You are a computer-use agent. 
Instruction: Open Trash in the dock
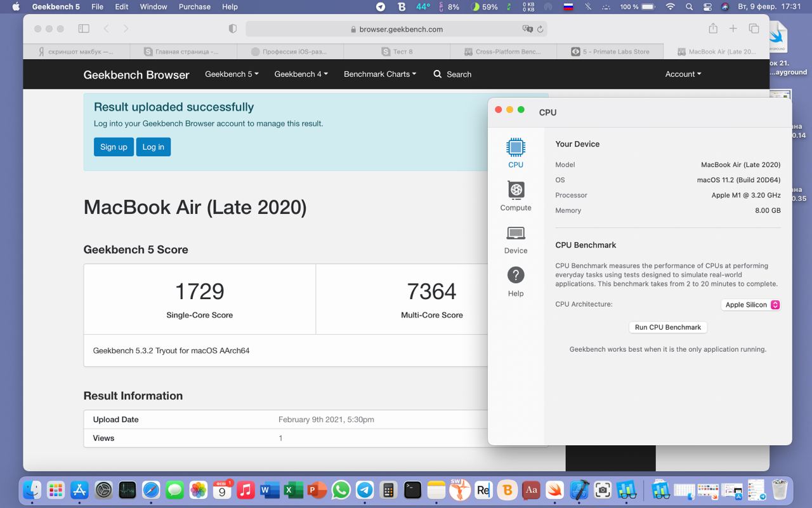coord(780,490)
